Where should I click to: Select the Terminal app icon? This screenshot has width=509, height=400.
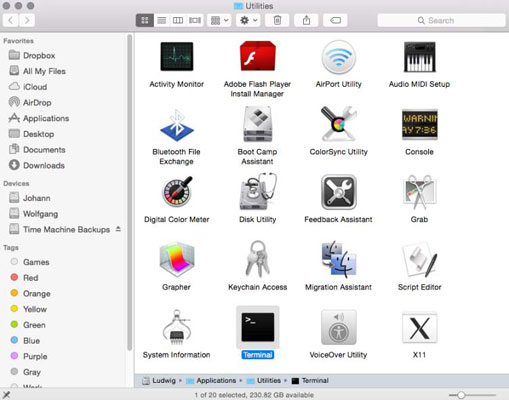point(257,327)
